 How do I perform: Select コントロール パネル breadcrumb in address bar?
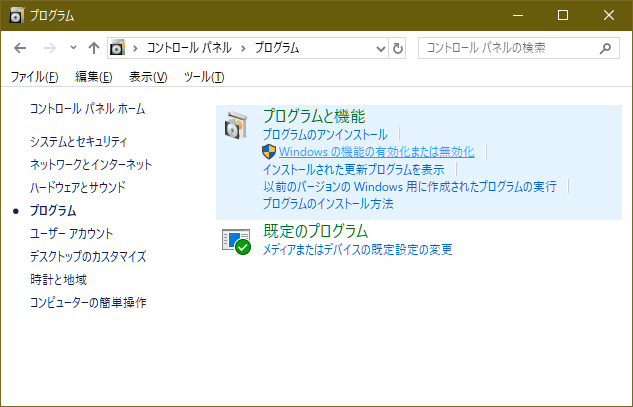[189, 48]
